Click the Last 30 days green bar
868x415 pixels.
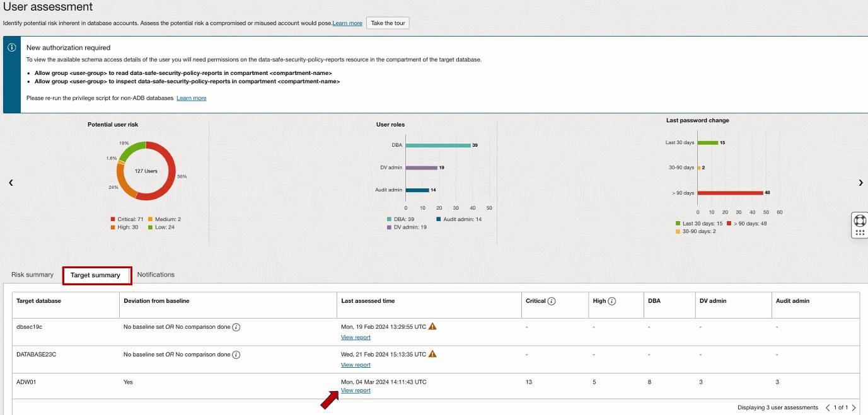click(x=708, y=142)
